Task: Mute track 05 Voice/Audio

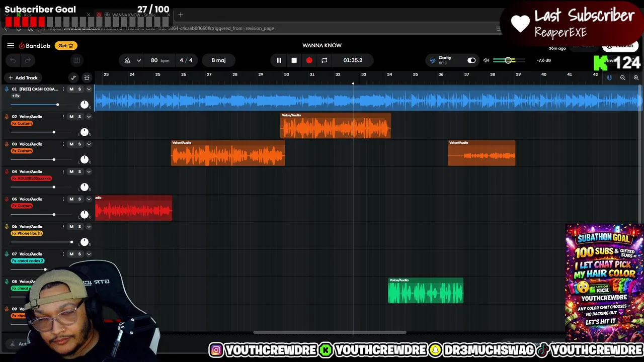Action: point(71,199)
